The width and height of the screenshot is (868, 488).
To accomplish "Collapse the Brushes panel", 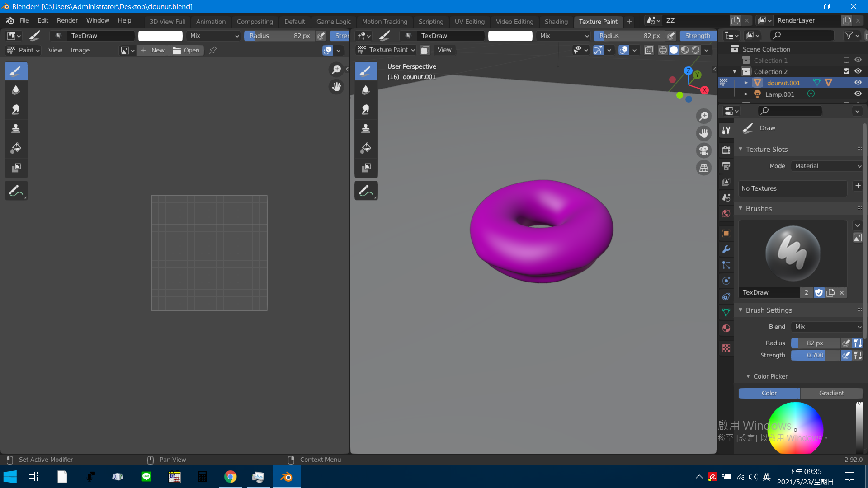I will click(741, 208).
